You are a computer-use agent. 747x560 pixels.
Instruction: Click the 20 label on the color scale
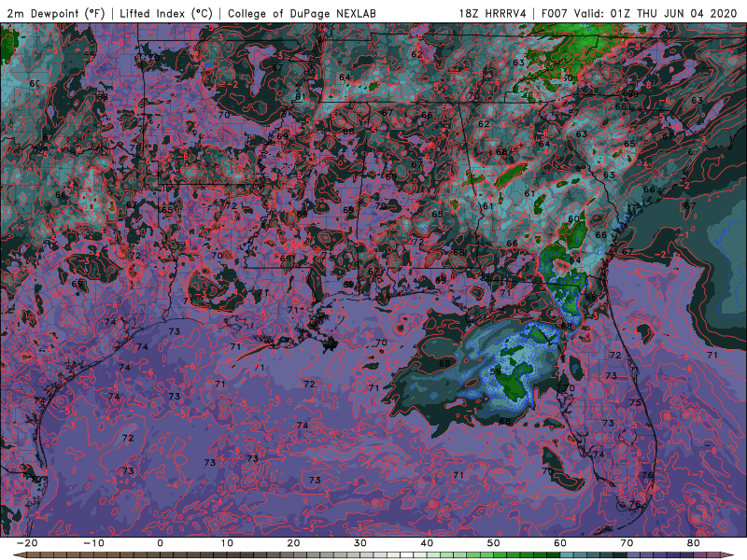pyautogui.click(x=293, y=543)
